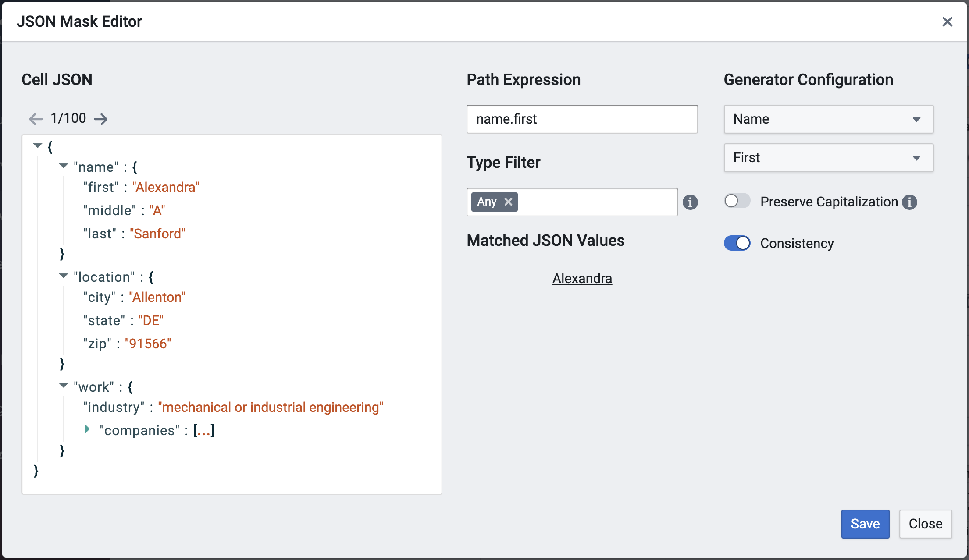Go to next cell JSON record
The height and width of the screenshot is (560, 969).
(x=101, y=119)
